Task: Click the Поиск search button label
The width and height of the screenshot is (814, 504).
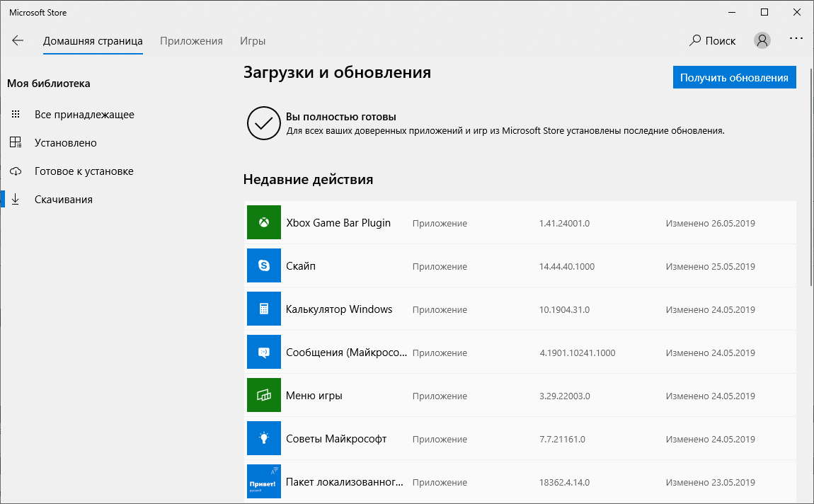Action: coord(720,41)
